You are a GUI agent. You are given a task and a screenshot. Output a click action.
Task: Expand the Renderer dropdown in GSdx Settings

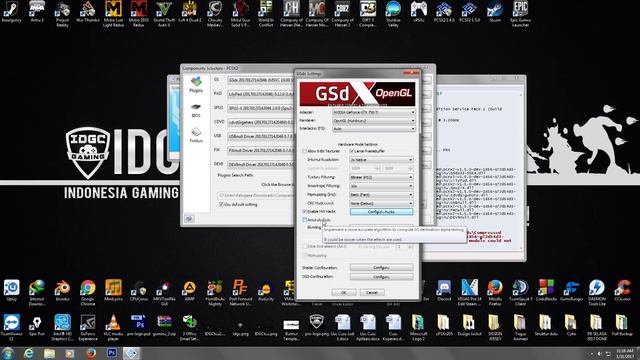click(374, 120)
